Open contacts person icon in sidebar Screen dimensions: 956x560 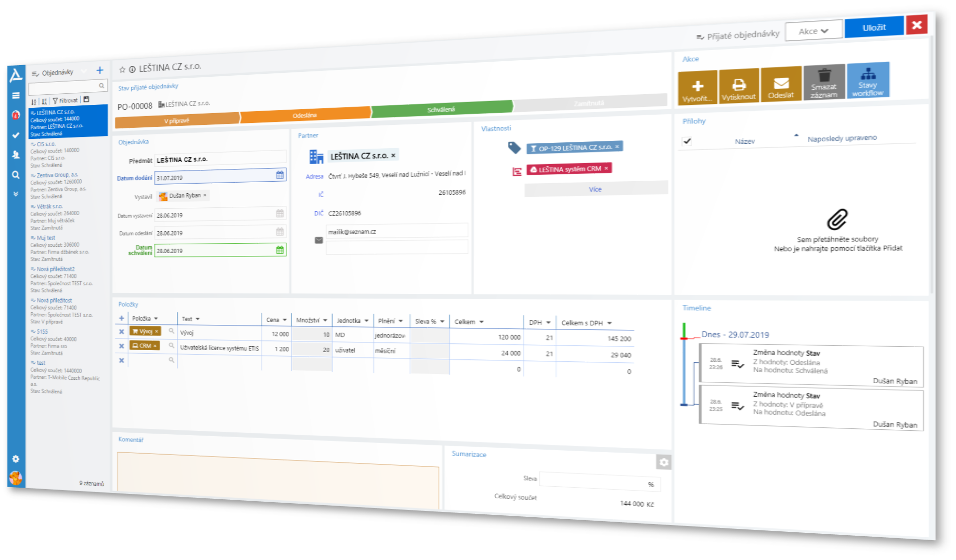click(16, 155)
